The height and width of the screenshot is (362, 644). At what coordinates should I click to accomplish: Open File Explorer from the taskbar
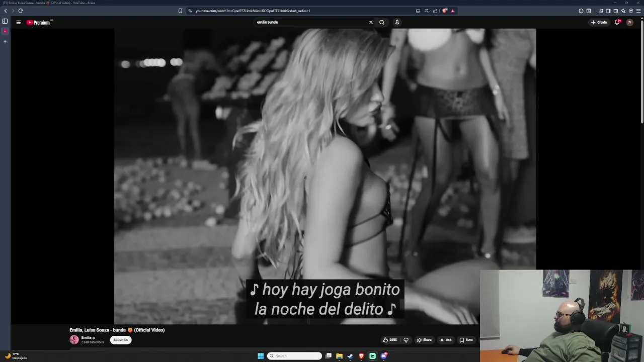(x=340, y=356)
